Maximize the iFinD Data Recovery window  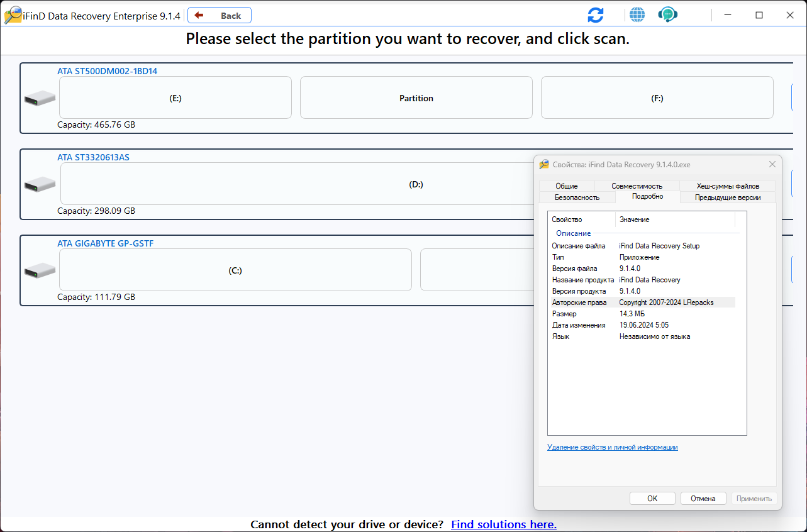pyautogui.click(x=759, y=15)
